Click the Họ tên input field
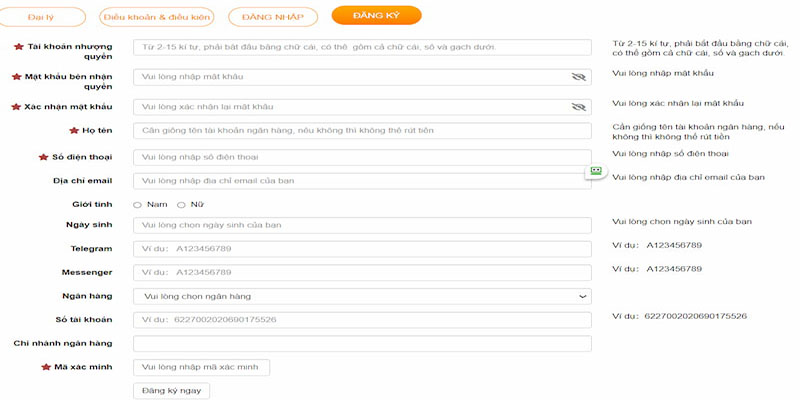The image size is (800, 400). (362, 131)
